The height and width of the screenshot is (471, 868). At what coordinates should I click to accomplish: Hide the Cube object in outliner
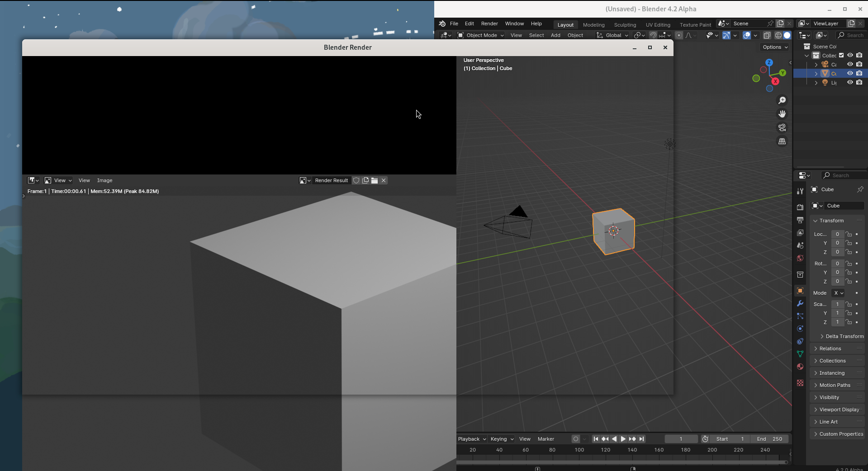(850, 73)
